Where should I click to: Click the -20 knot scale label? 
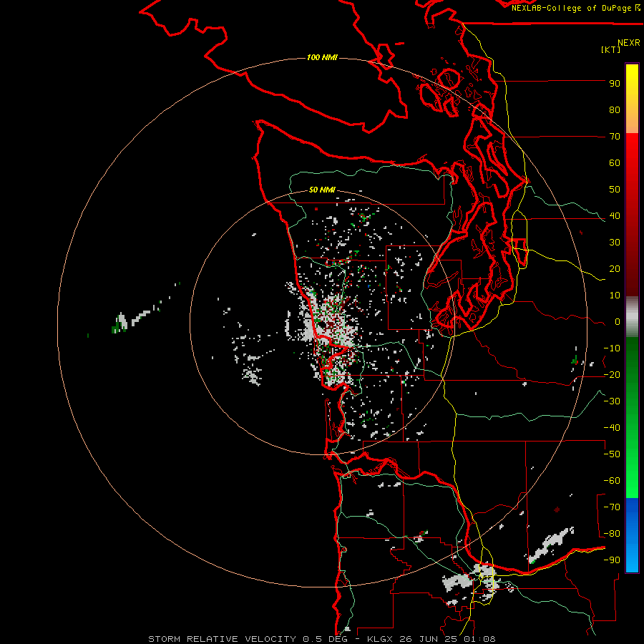pos(612,374)
